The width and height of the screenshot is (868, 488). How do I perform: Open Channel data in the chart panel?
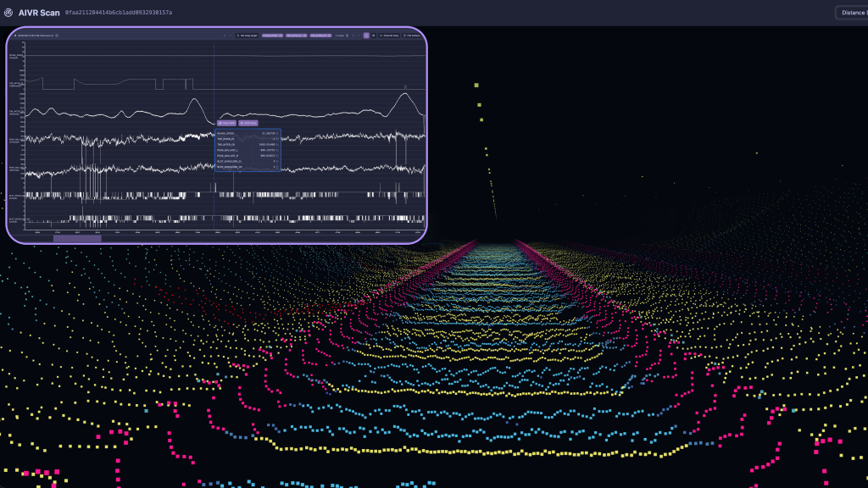point(388,36)
